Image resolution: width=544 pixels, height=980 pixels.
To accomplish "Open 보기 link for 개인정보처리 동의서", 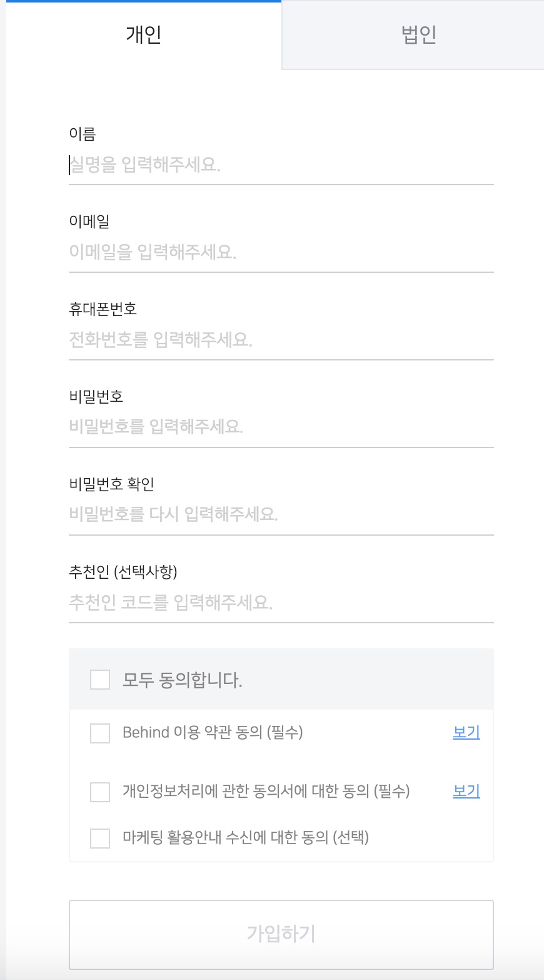I will [x=466, y=791].
